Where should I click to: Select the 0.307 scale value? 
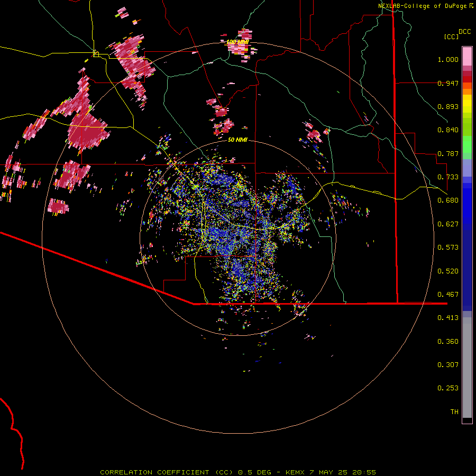coord(448,365)
